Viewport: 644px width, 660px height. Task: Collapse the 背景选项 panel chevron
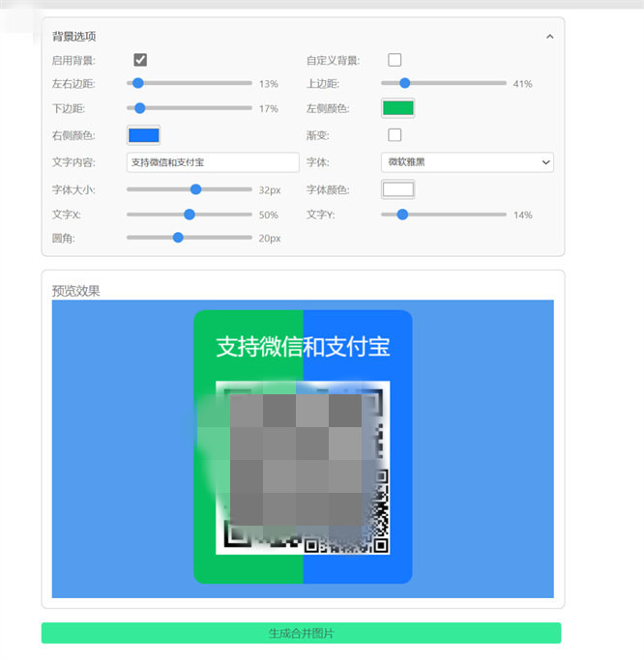549,37
